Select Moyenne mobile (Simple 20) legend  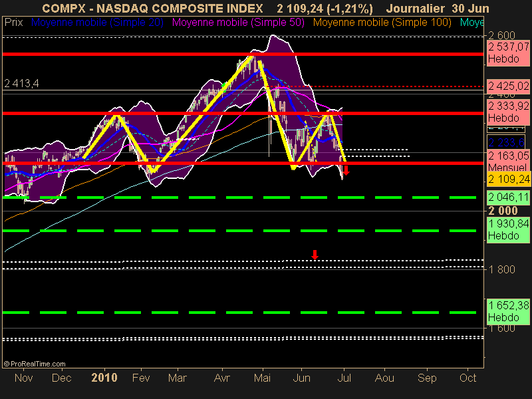point(97,23)
